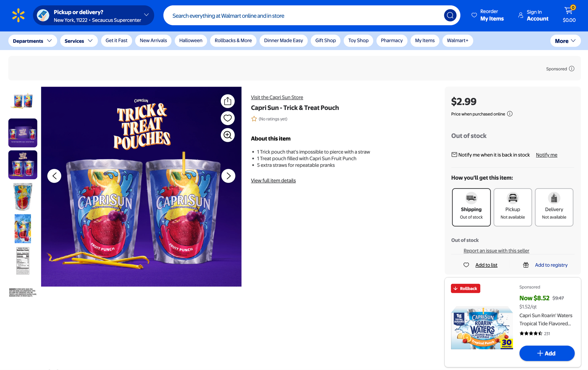This screenshot has width=588, height=370.
Task: Show previous product image arrow
Action: click(54, 176)
